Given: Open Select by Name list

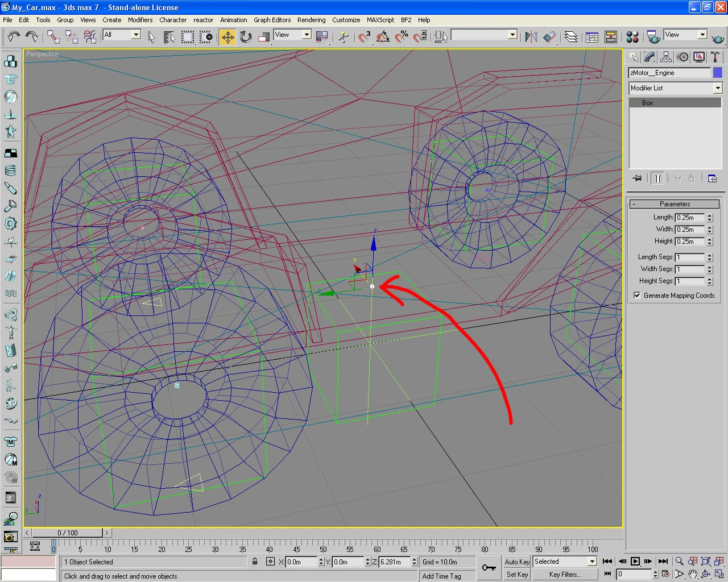Looking at the screenshot, I should tap(169, 37).
